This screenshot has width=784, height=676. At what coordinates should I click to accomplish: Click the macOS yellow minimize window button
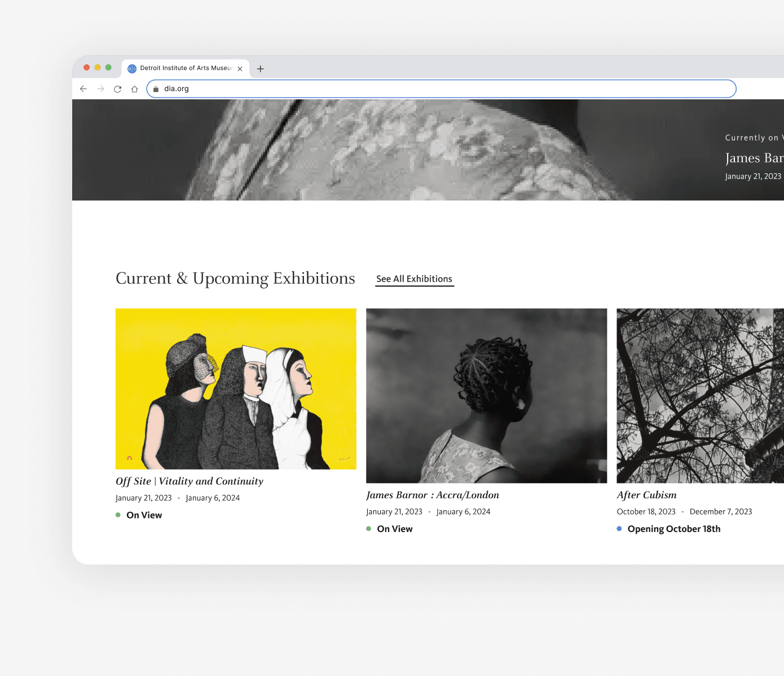point(98,67)
